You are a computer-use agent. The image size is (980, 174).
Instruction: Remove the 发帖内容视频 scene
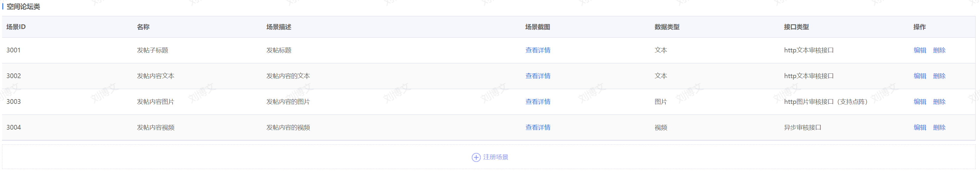(939, 128)
